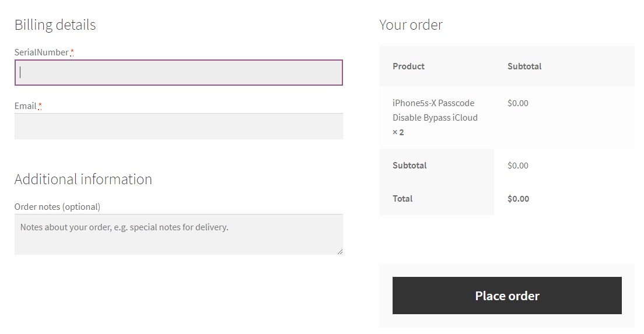
Task: Click the Total row label
Action: [402, 199]
